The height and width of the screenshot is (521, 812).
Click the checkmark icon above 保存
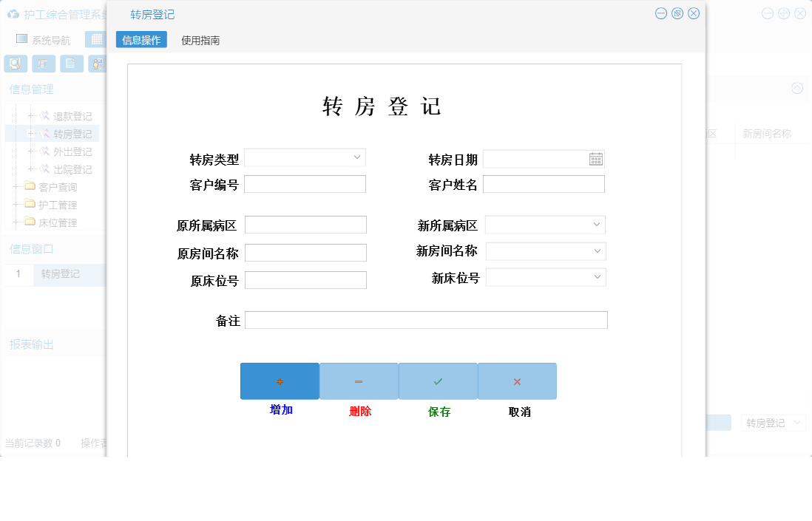tap(438, 381)
